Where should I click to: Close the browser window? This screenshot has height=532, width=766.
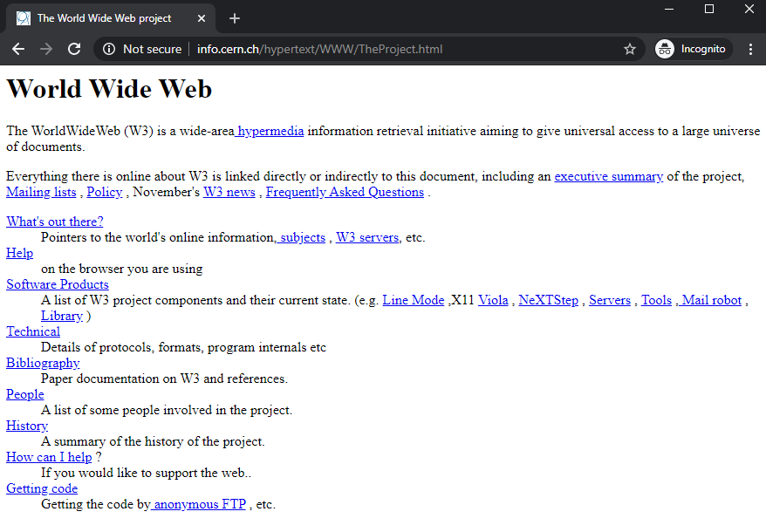tap(749, 9)
